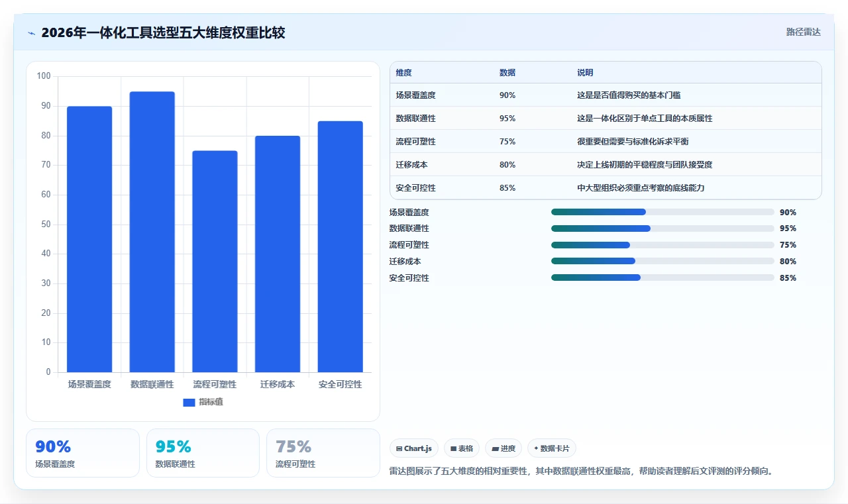Click description 决定上线初期的平稳程度与团队接受度
This screenshot has width=848, height=504.
pyautogui.click(x=645, y=165)
